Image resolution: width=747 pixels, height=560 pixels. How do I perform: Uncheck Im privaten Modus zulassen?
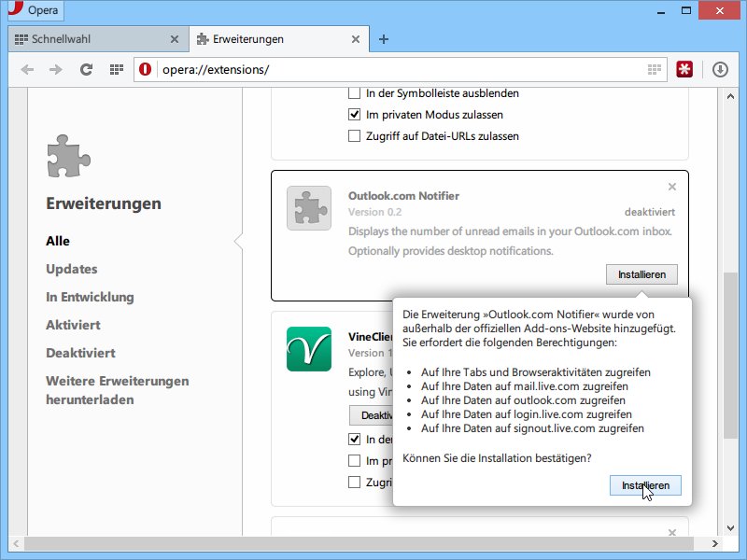click(x=354, y=114)
